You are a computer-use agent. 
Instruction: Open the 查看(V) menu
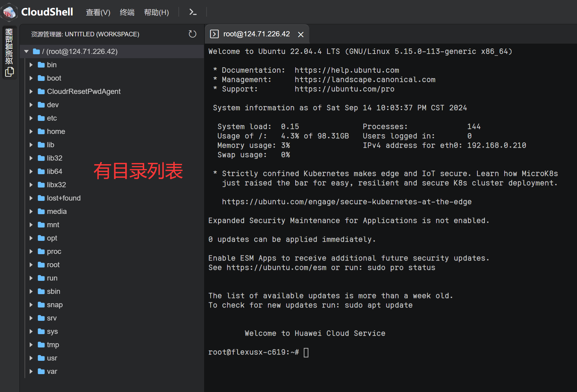click(x=98, y=12)
